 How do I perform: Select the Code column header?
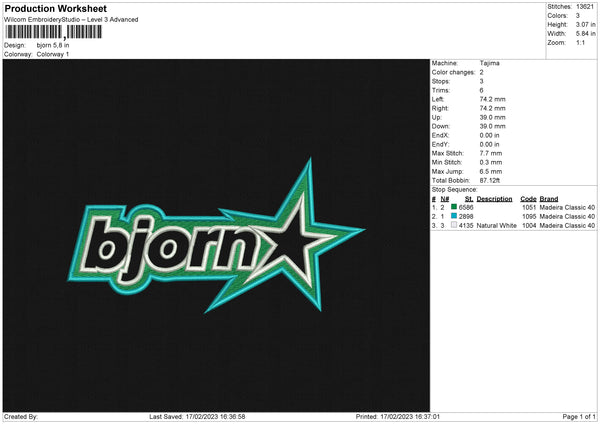click(x=528, y=198)
